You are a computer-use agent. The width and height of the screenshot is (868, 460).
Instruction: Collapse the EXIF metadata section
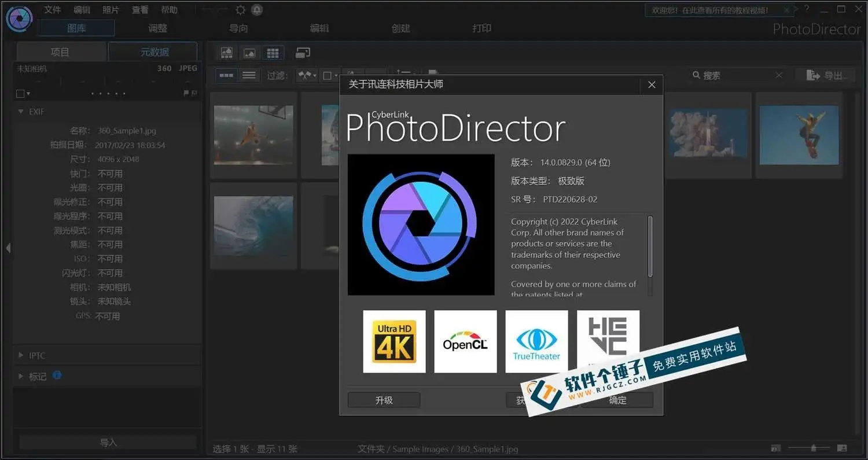coord(21,111)
